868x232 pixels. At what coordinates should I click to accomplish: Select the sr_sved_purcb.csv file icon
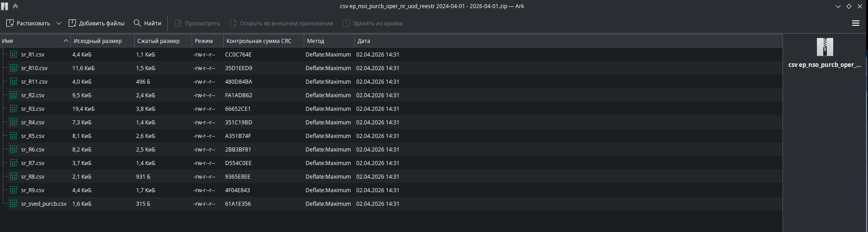14,204
